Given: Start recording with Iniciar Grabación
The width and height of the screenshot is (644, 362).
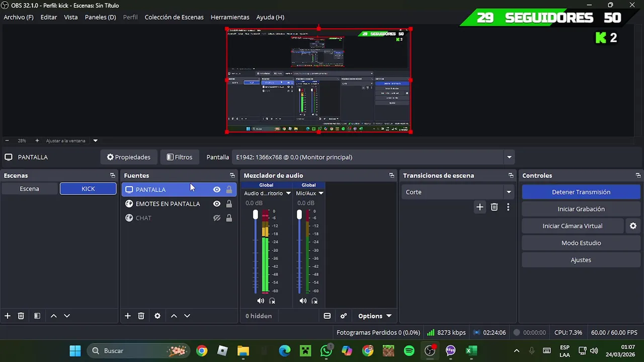Looking at the screenshot, I should (x=581, y=209).
